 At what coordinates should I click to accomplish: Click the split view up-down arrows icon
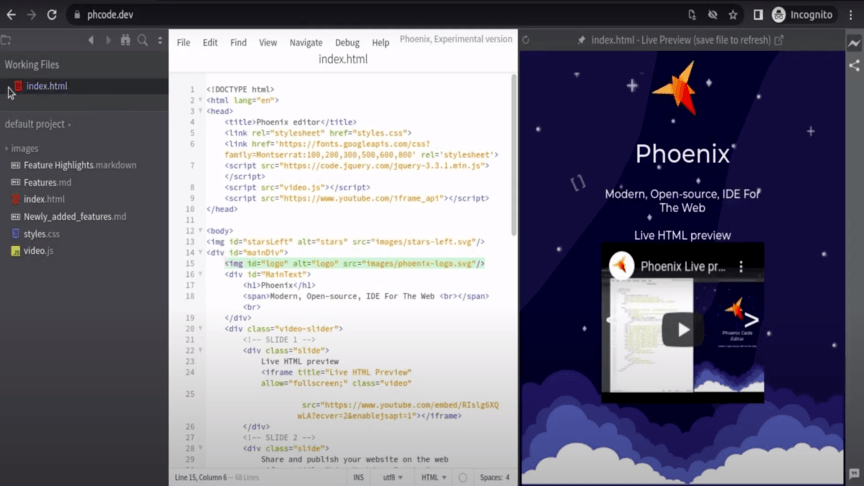pyautogui.click(x=160, y=40)
